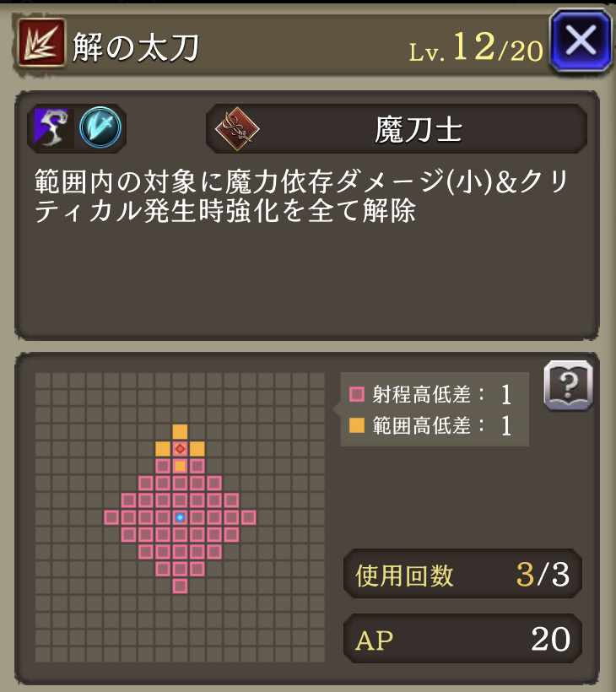Close the skill detail window
This screenshot has width=616, height=692.
click(581, 41)
